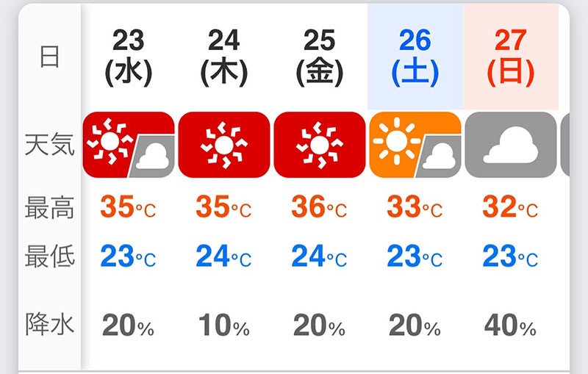Select the 23 (水) date column header
Image resolution: width=588 pixels, height=374 pixels.
click(129, 57)
